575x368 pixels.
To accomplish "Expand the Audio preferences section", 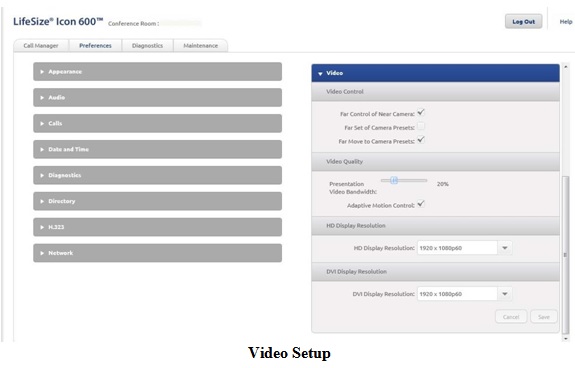I will (157, 97).
